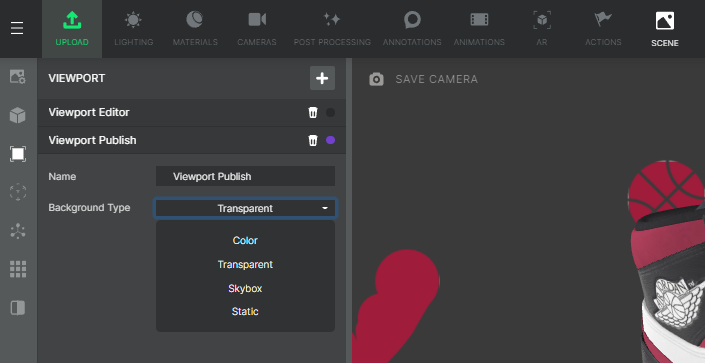
Task: Add a new viewport with plus button
Action: (x=322, y=78)
